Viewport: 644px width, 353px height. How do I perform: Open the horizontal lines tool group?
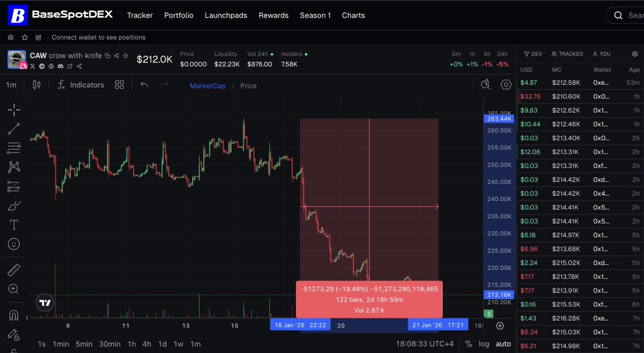14,148
